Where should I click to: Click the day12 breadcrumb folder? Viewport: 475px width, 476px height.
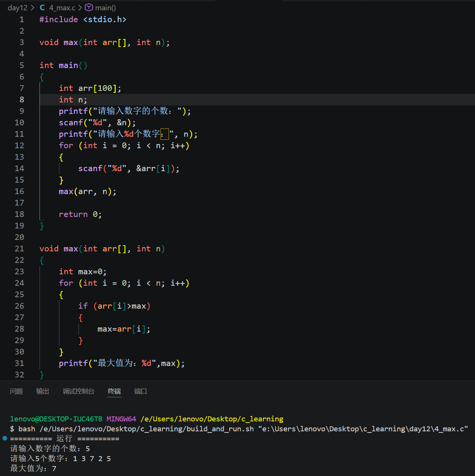pos(18,8)
